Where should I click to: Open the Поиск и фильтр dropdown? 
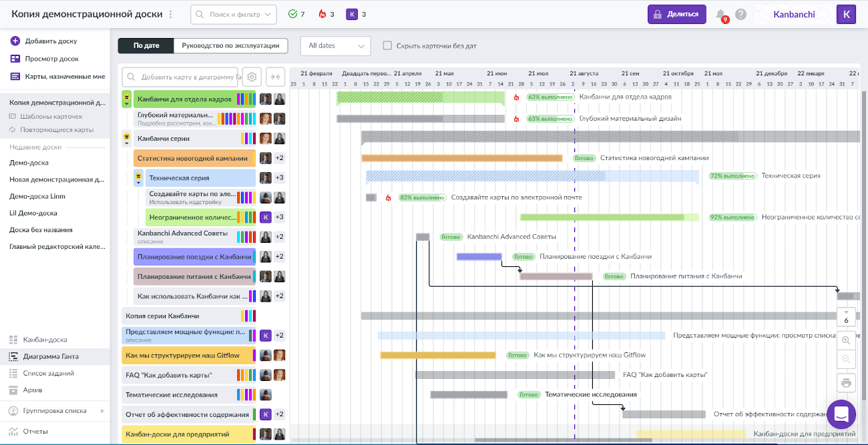pyautogui.click(x=234, y=14)
